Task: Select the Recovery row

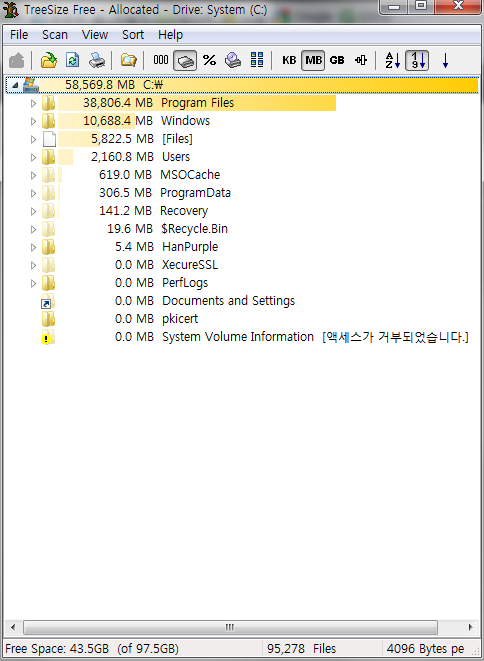Action: (242, 211)
